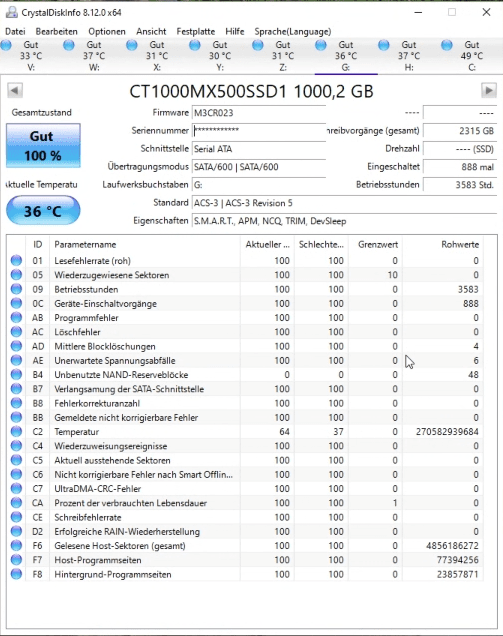Click status icon for Aktuell ausstehende Sektoren
This screenshot has width=503, height=636.
(16, 460)
